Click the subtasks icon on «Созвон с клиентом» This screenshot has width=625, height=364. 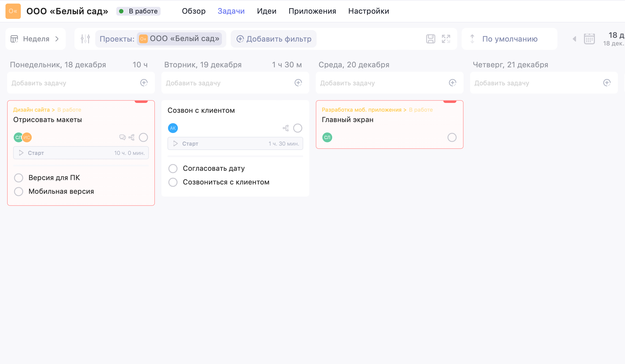coord(285,128)
